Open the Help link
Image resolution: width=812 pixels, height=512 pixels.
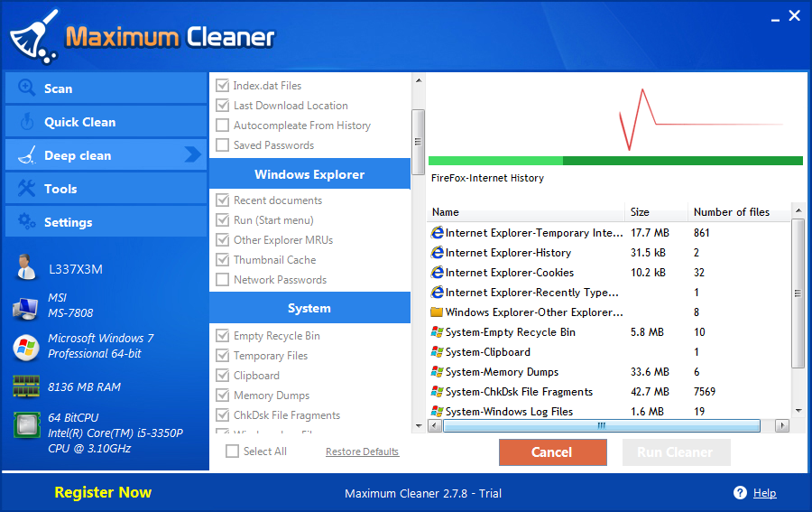click(764, 493)
